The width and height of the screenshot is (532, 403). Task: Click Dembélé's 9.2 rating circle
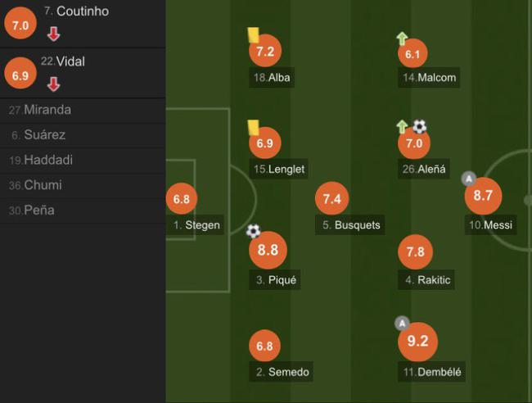coord(417,342)
